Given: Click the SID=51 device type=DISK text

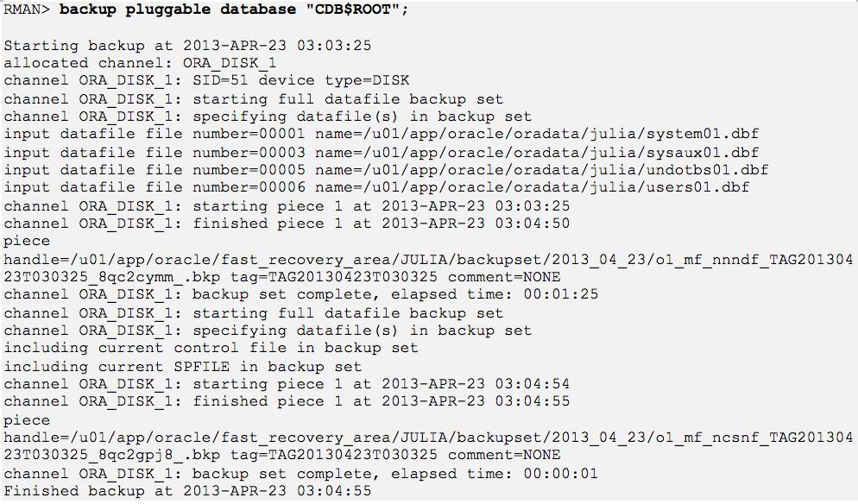Looking at the screenshot, I should 301,80.
